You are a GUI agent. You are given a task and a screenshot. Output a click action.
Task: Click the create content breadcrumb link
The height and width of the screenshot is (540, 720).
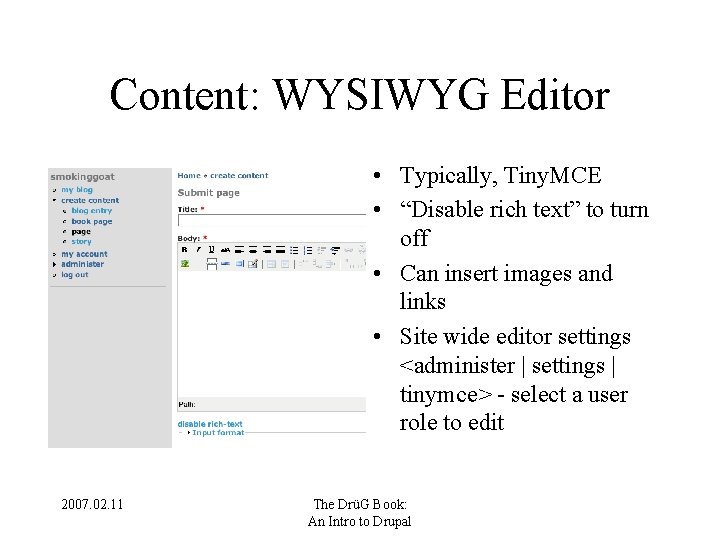[x=239, y=175]
